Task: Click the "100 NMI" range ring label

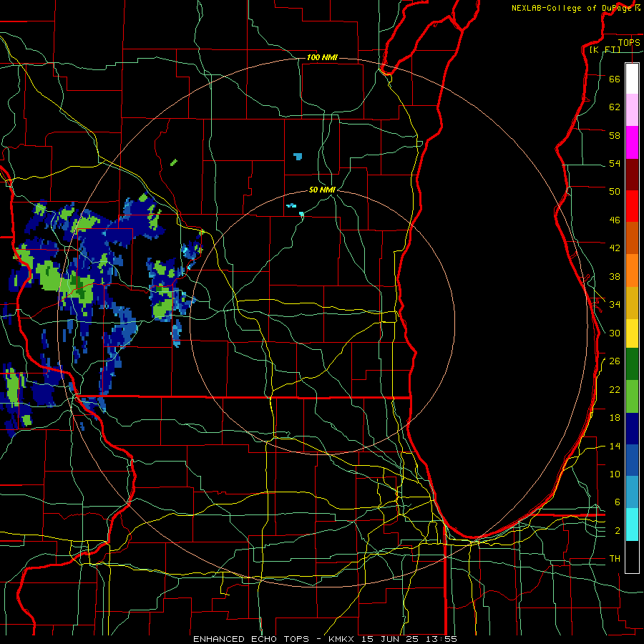Action: 323,57
